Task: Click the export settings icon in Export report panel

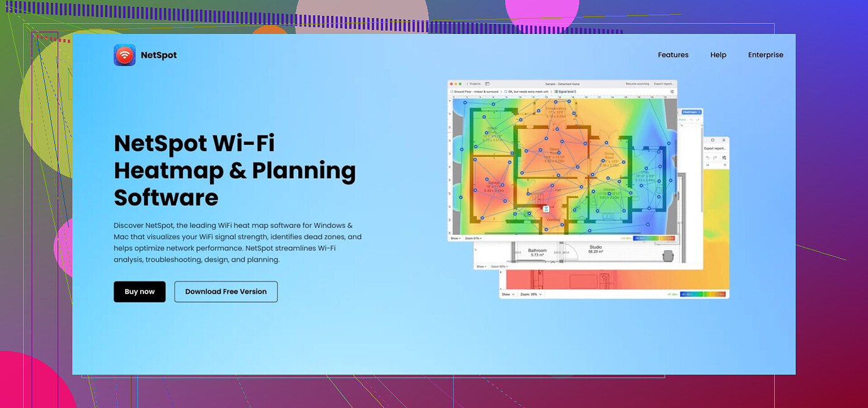Action: point(724,157)
